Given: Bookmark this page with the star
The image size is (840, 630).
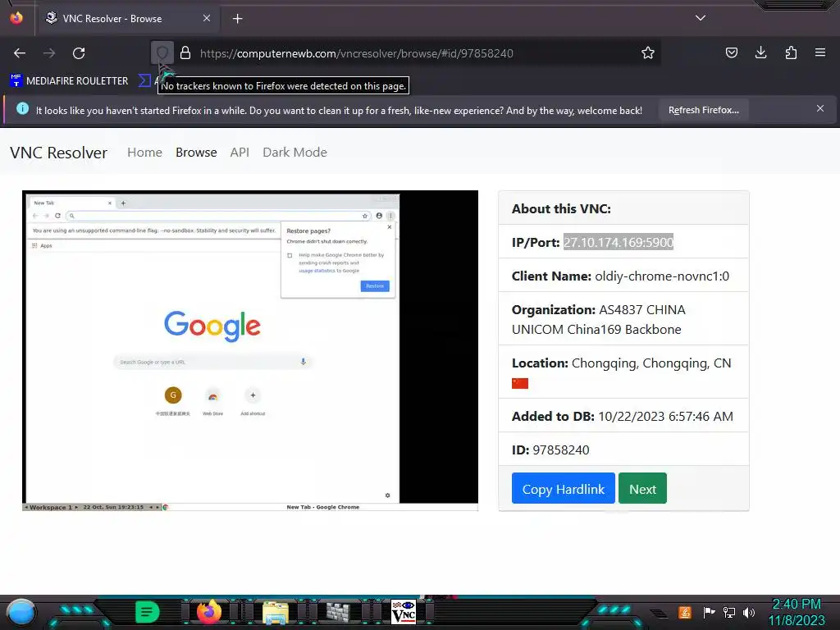Looking at the screenshot, I should pyautogui.click(x=648, y=53).
